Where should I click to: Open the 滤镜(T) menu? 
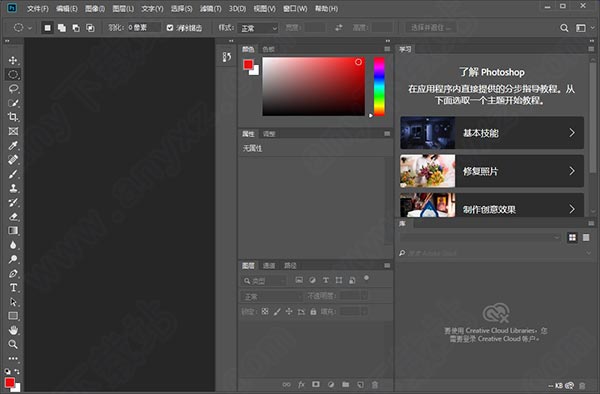pyautogui.click(x=210, y=8)
